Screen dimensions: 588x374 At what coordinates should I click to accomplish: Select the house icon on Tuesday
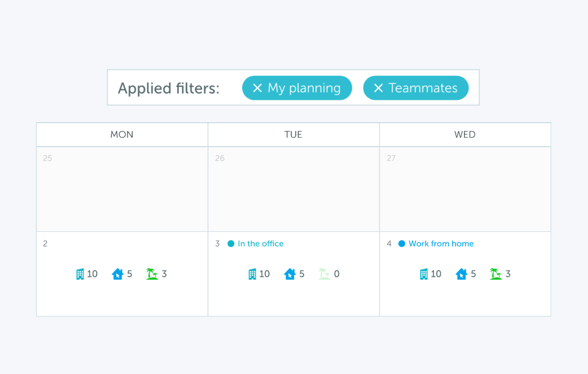[x=290, y=274]
